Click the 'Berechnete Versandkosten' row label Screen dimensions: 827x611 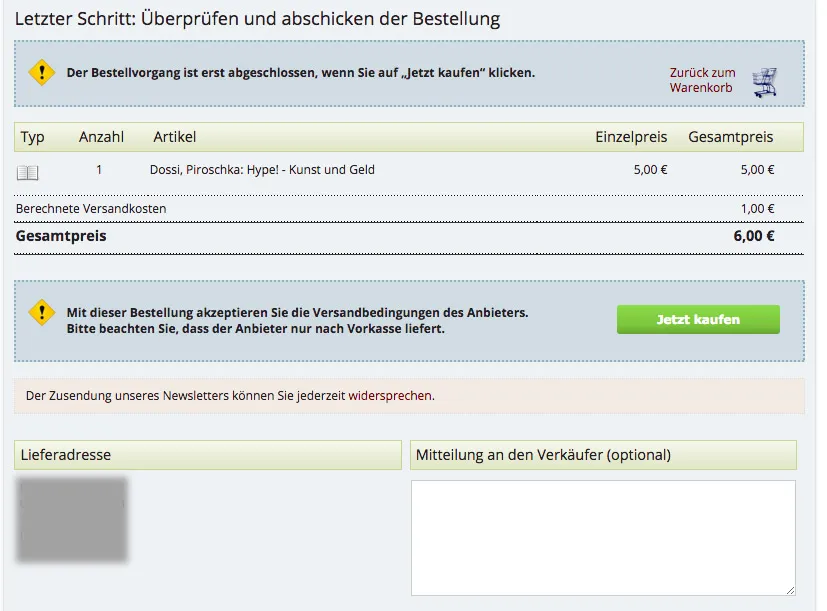pos(91,209)
